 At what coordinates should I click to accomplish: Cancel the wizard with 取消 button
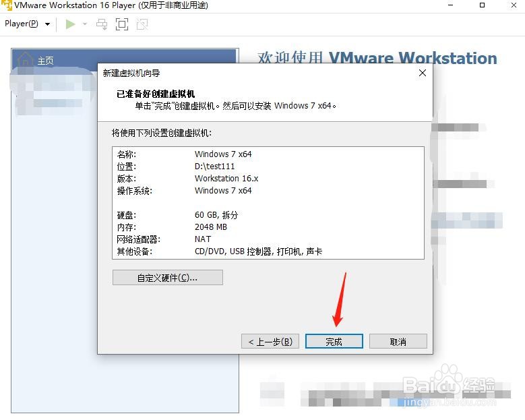(398, 341)
